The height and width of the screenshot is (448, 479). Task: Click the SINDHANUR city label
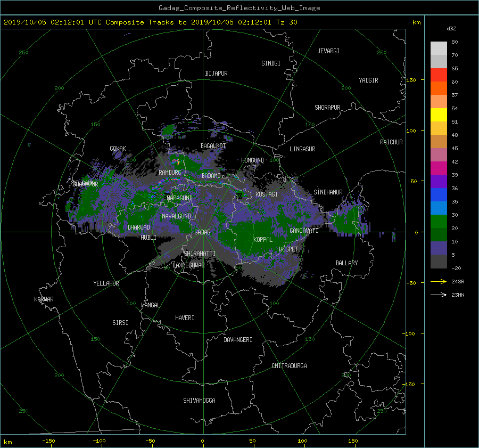(328, 192)
